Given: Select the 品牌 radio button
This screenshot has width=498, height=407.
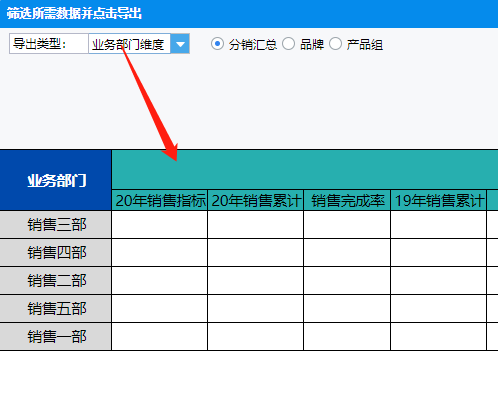Looking at the screenshot, I should (288, 44).
